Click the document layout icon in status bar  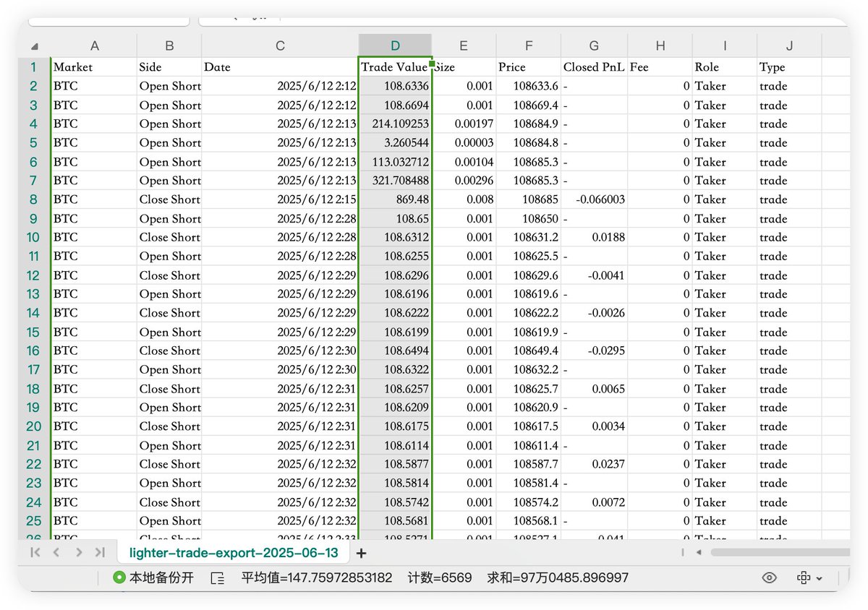point(217,578)
